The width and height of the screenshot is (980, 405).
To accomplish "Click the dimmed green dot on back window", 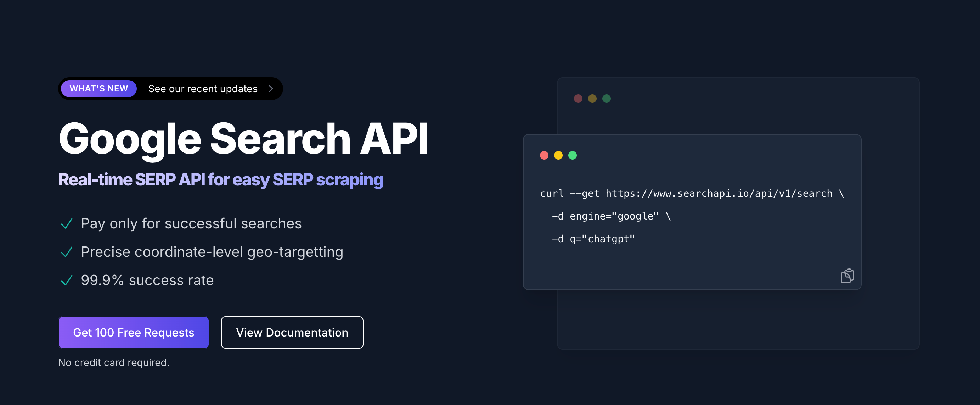I will coord(607,99).
